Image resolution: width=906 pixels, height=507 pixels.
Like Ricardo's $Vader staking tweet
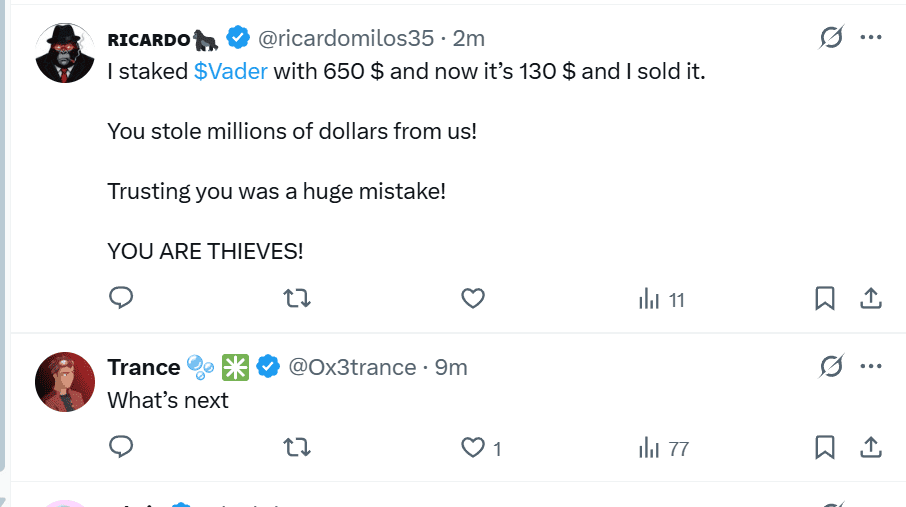coord(473,298)
